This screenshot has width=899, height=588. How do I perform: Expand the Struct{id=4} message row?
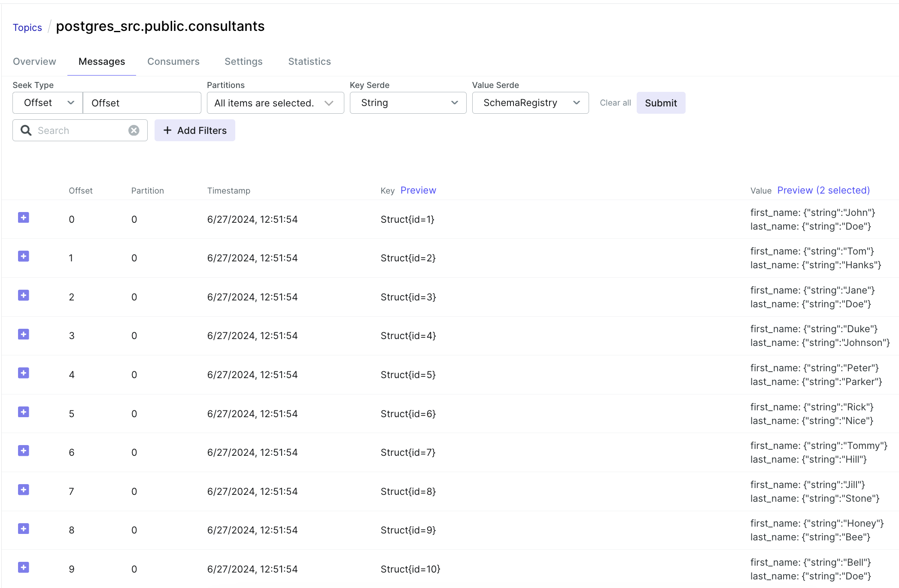point(24,334)
